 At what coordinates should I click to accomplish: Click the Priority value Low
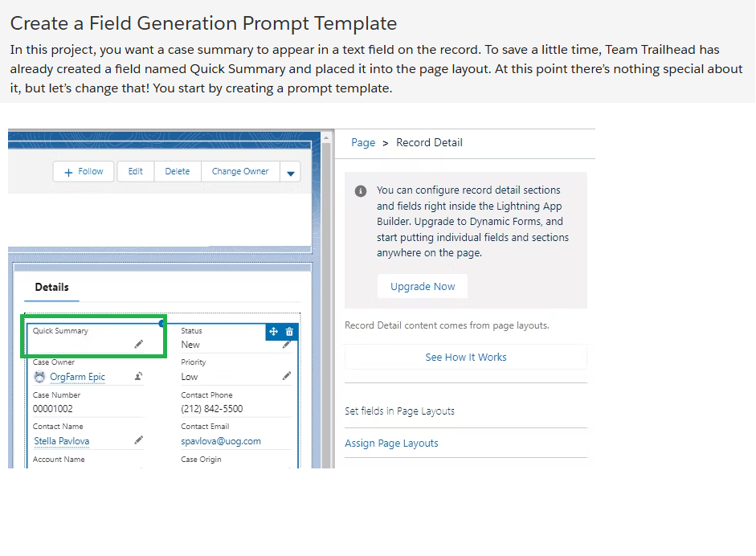[189, 377]
